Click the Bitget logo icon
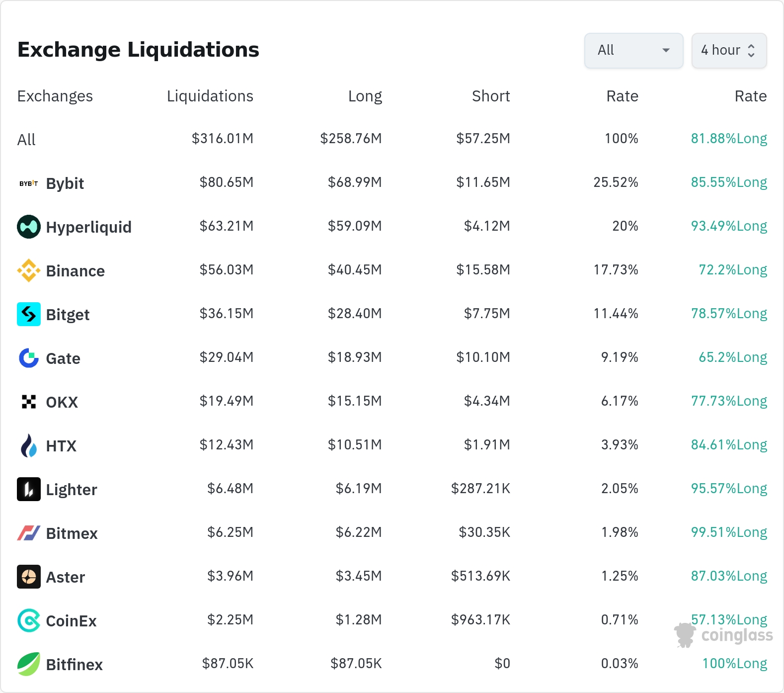This screenshot has height=693, width=784. 29,314
